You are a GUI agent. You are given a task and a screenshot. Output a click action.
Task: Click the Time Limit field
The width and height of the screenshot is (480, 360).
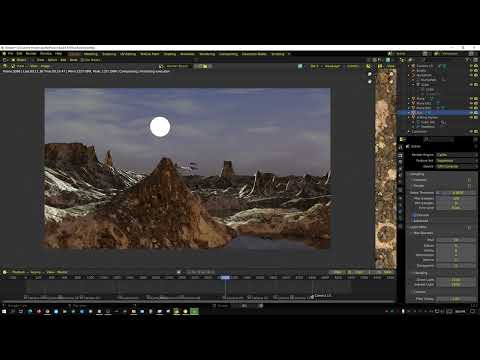[457, 208]
